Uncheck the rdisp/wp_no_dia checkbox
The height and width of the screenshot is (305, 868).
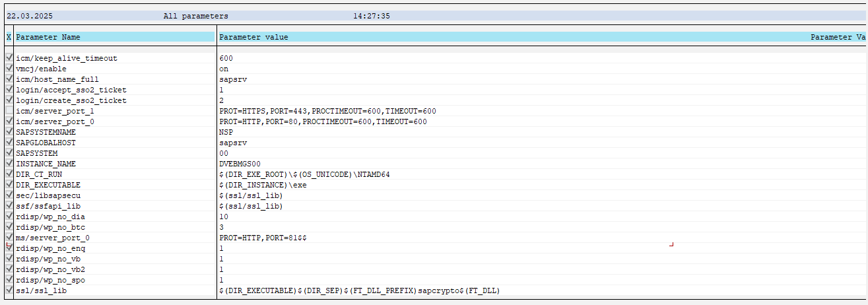click(9, 217)
